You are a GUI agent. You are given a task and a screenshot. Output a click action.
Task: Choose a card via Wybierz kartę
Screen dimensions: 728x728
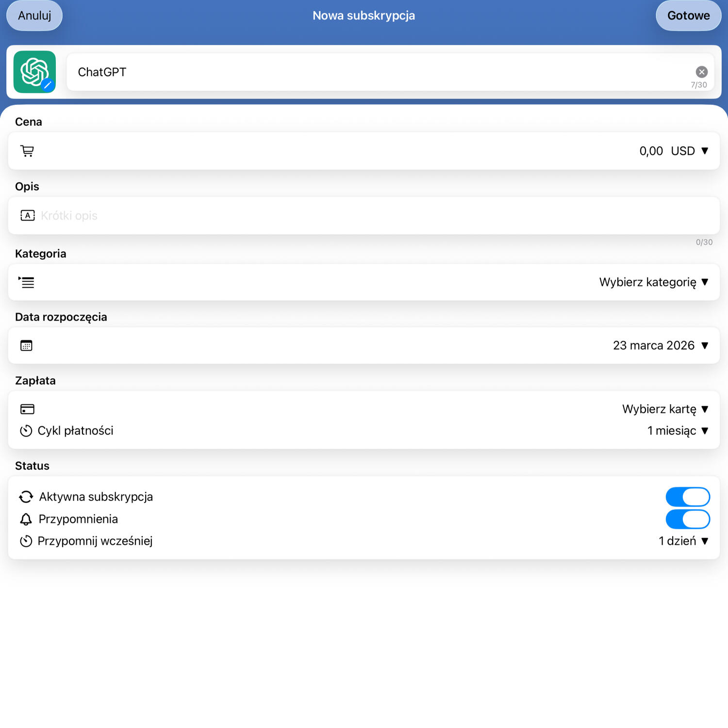click(x=665, y=409)
